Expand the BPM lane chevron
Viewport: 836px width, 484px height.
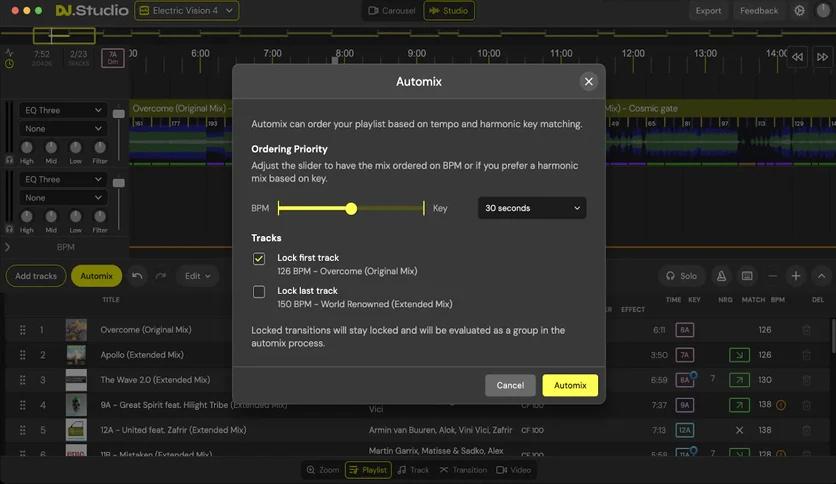tap(7, 247)
